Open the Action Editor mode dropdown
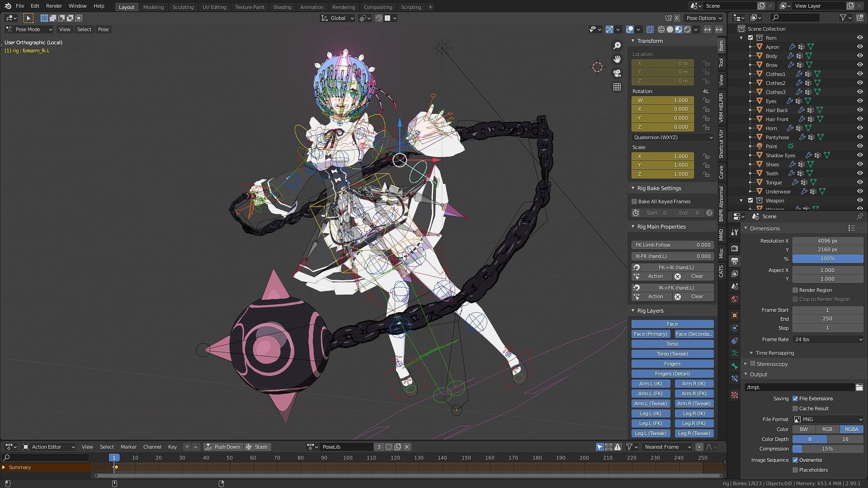868x488 pixels. pos(49,447)
